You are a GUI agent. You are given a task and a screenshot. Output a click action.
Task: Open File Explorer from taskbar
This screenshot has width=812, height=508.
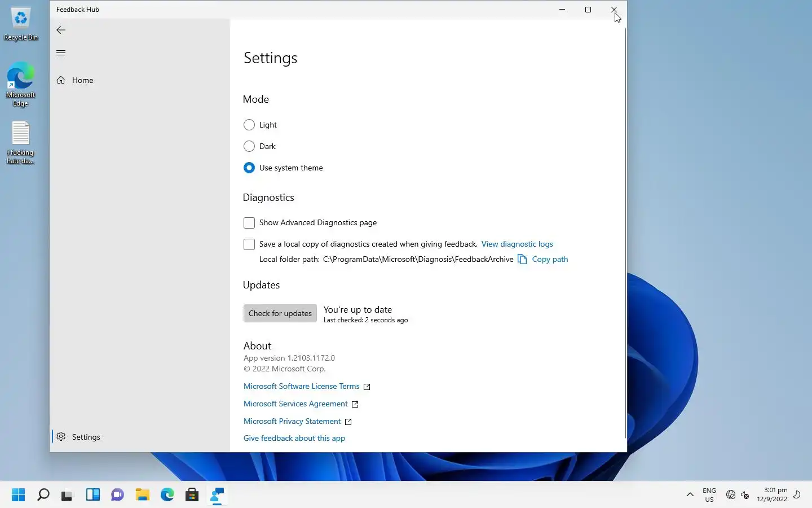[142, 495]
